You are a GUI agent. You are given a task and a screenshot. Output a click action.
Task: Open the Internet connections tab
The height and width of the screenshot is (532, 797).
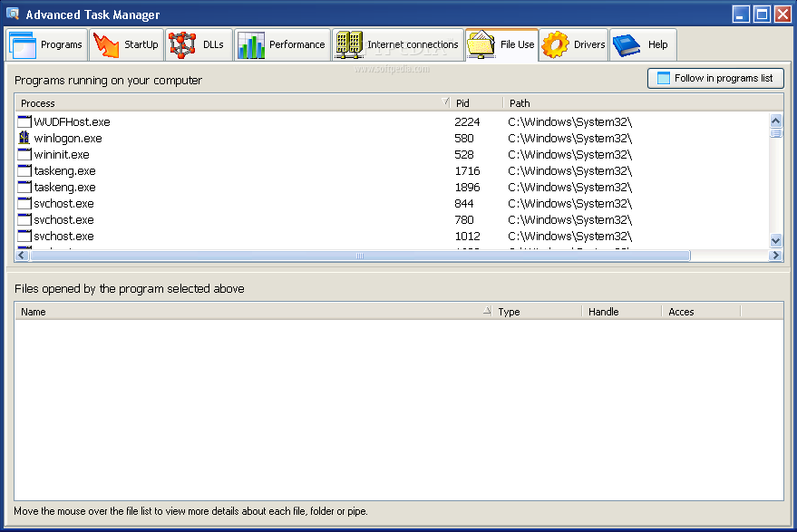(x=398, y=44)
